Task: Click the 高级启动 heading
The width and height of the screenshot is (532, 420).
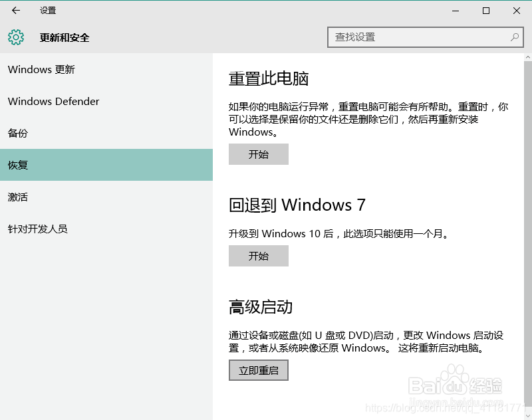Action: 261,307
